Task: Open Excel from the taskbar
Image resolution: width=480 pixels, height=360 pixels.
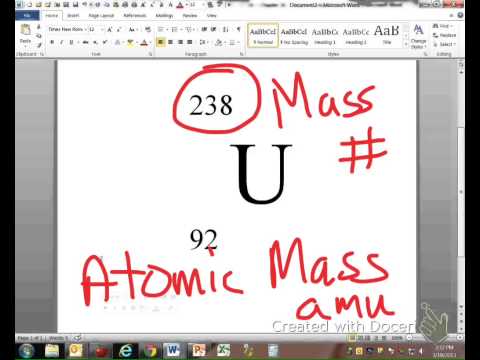Action: coord(223,351)
